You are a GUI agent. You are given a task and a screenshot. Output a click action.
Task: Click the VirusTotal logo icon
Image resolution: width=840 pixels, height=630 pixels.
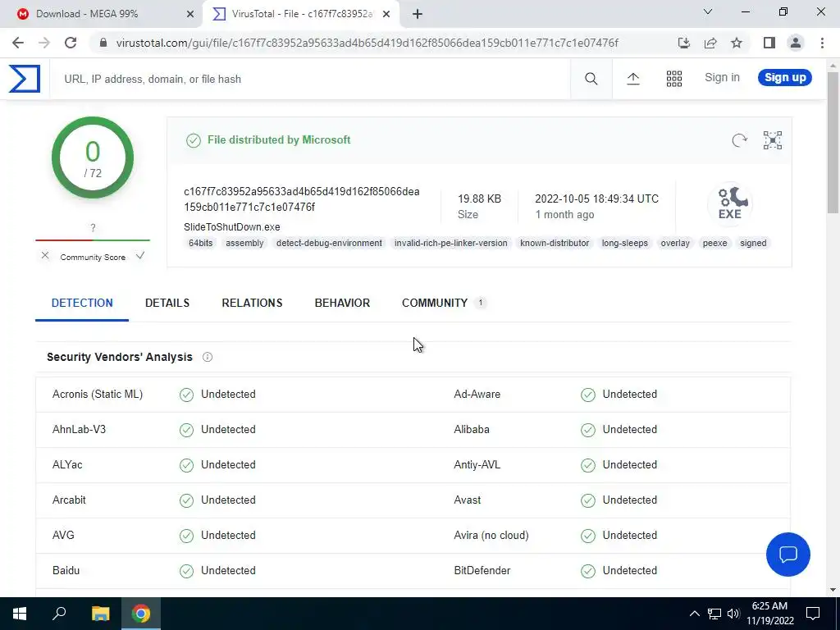point(25,79)
